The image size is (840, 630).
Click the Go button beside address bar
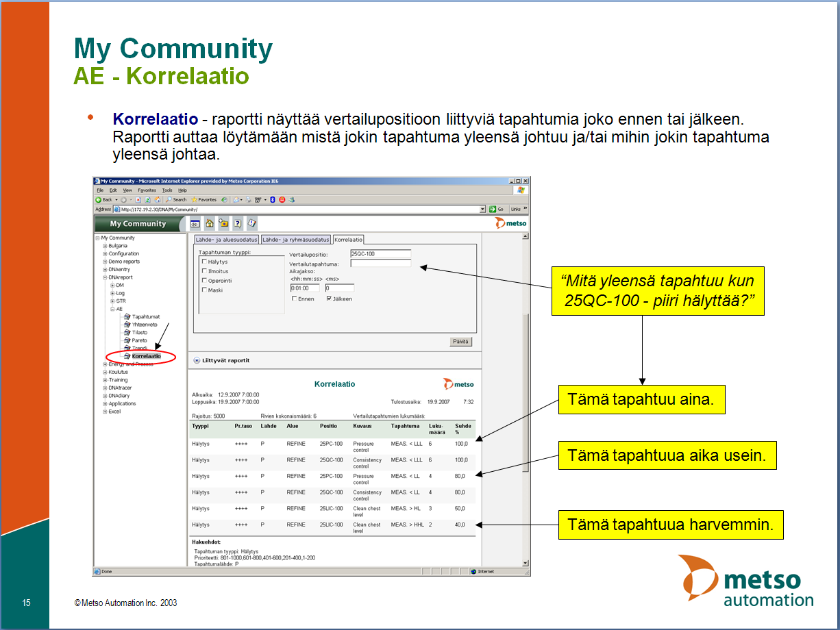click(497, 209)
